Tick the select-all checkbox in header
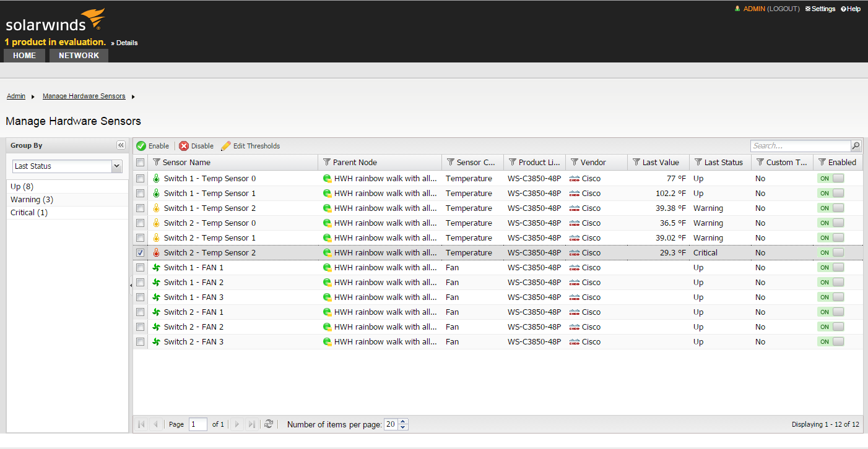 click(141, 163)
